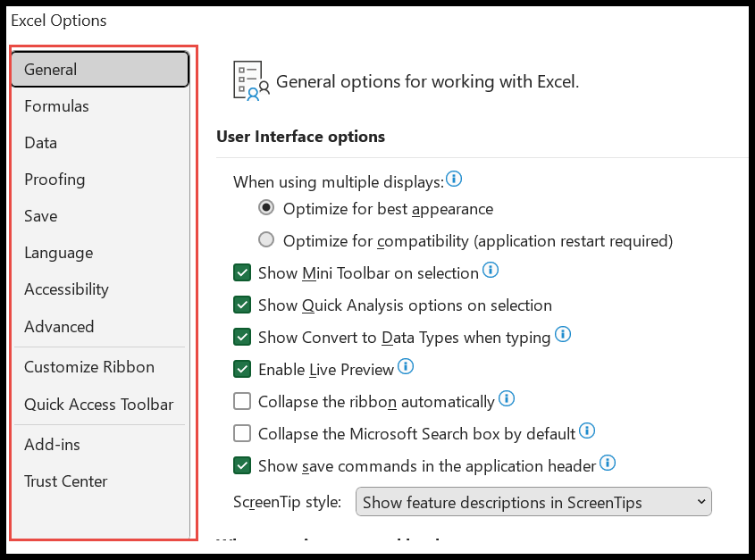Click info icon beside Convert to Data Types
Screen dimensions: 755x560
click(x=563, y=334)
